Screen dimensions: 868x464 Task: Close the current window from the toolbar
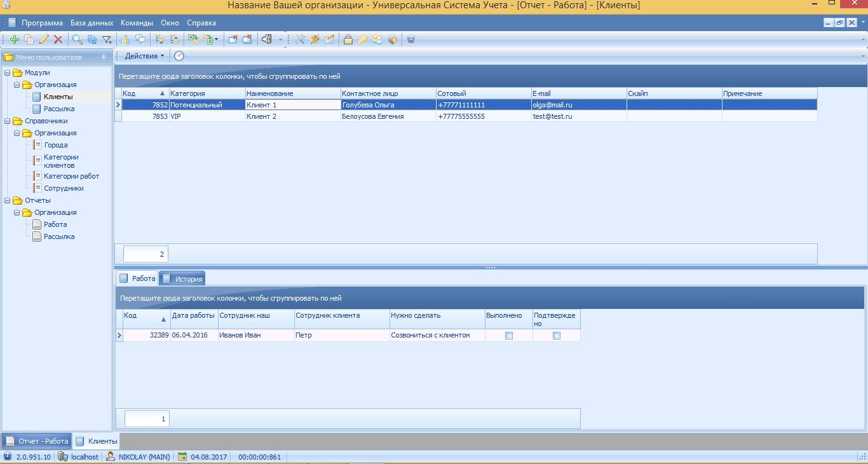[233, 39]
